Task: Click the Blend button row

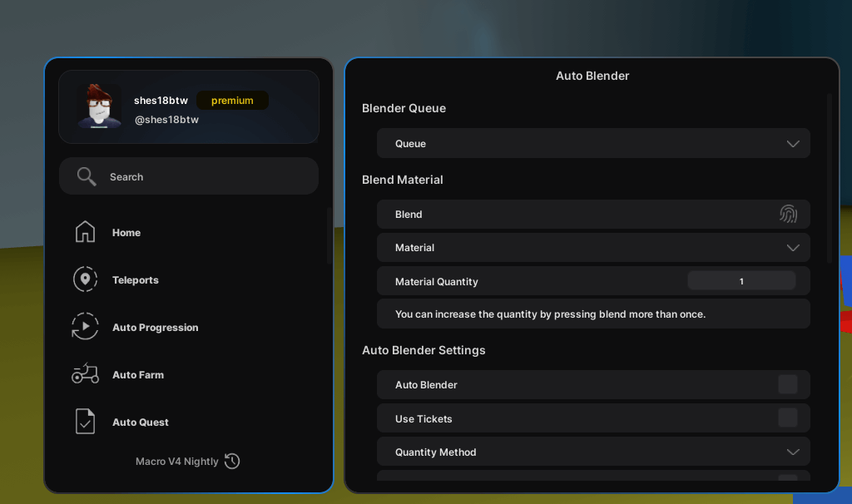Action: [x=593, y=214]
